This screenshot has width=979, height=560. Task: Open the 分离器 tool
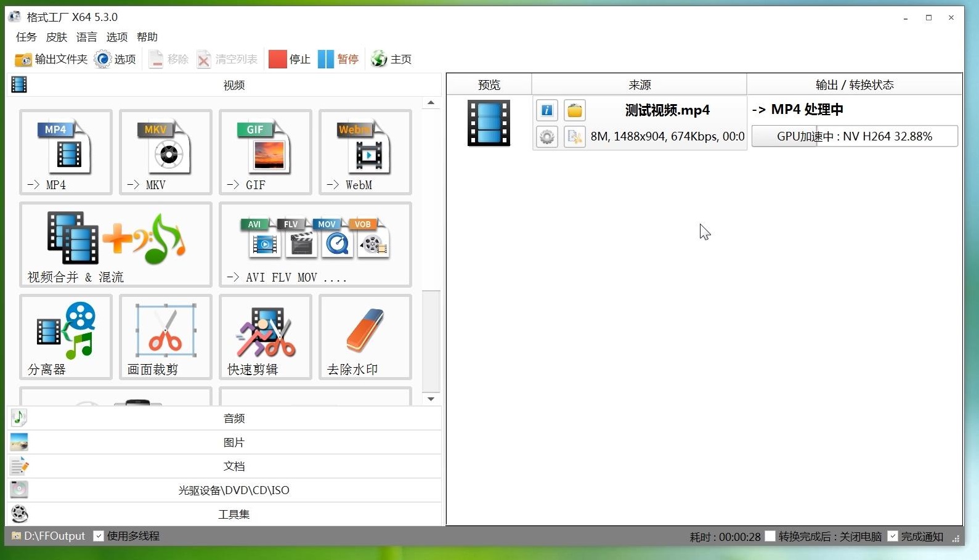66,337
